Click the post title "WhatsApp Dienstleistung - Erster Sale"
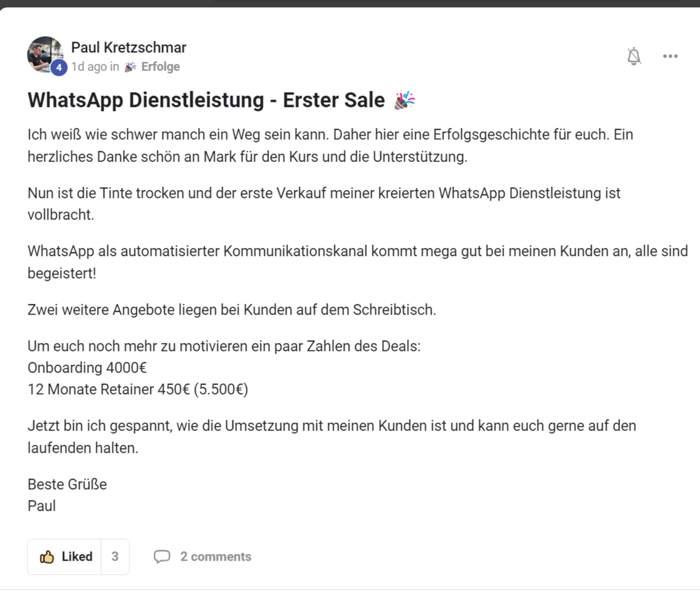The height and width of the screenshot is (599, 700). click(206, 100)
